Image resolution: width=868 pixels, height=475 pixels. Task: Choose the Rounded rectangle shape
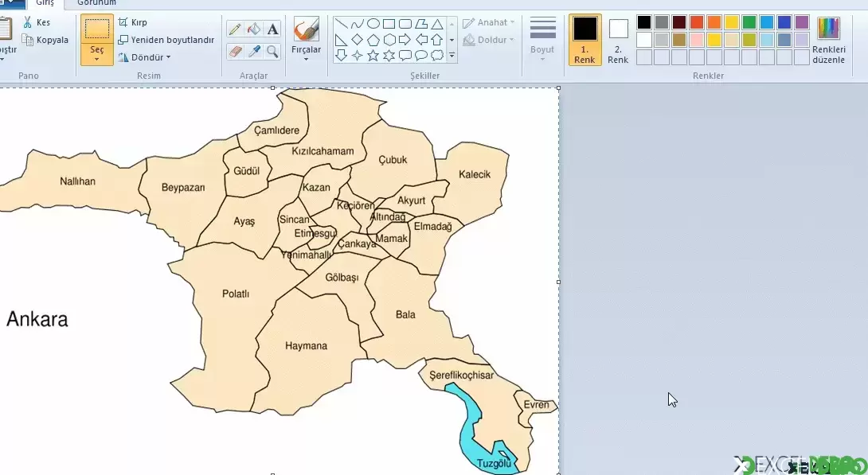tap(405, 24)
